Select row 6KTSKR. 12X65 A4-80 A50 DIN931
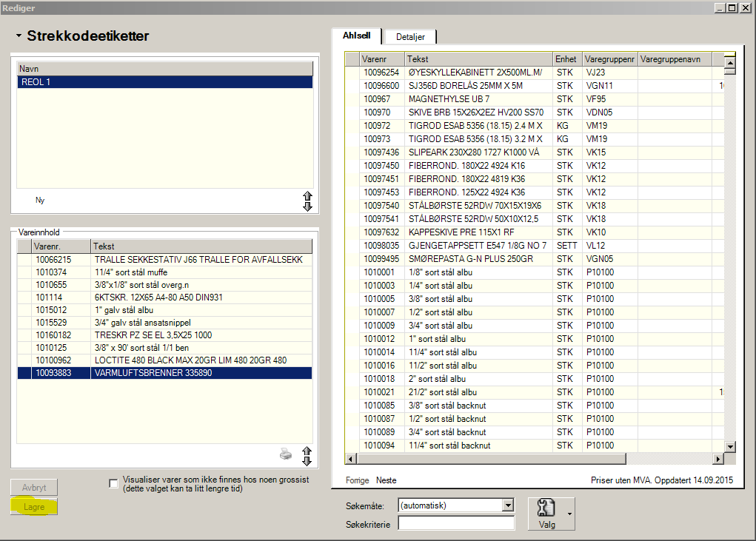The height and width of the screenshot is (541, 756). pyautogui.click(x=165, y=298)
